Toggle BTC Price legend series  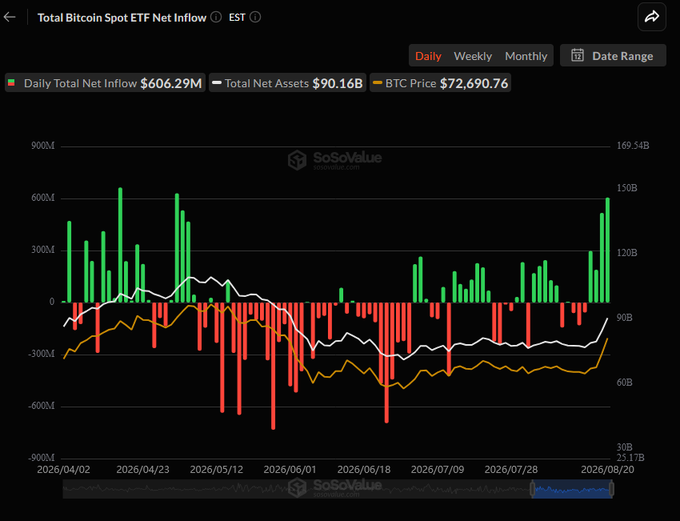click(x=440, y=83)
